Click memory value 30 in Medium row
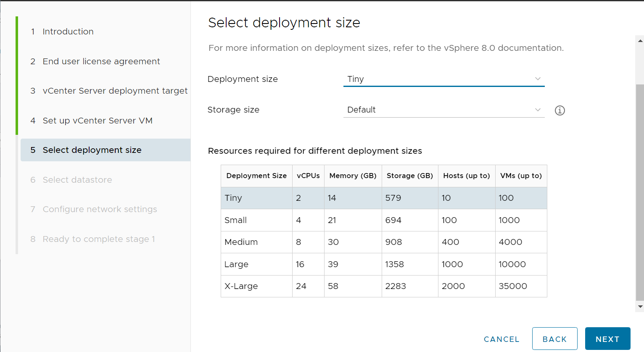The width and height of the screenshot is (644, 352). [x=333, y=242]
